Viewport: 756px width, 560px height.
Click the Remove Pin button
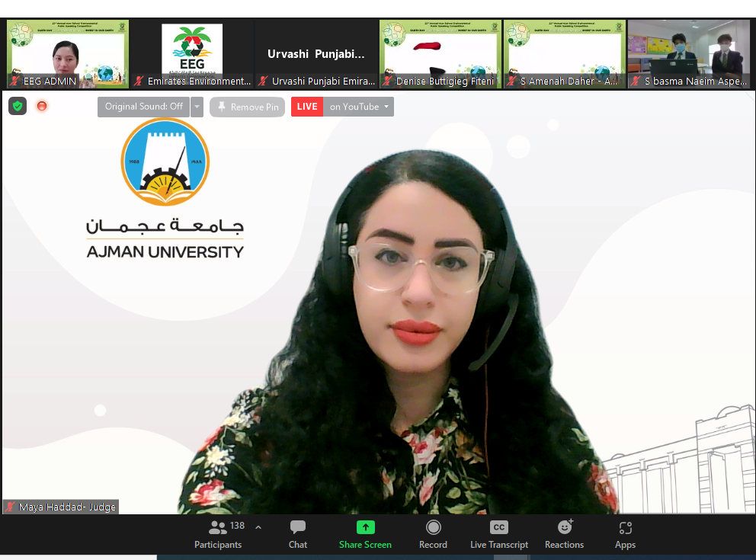tap(247, 107)
